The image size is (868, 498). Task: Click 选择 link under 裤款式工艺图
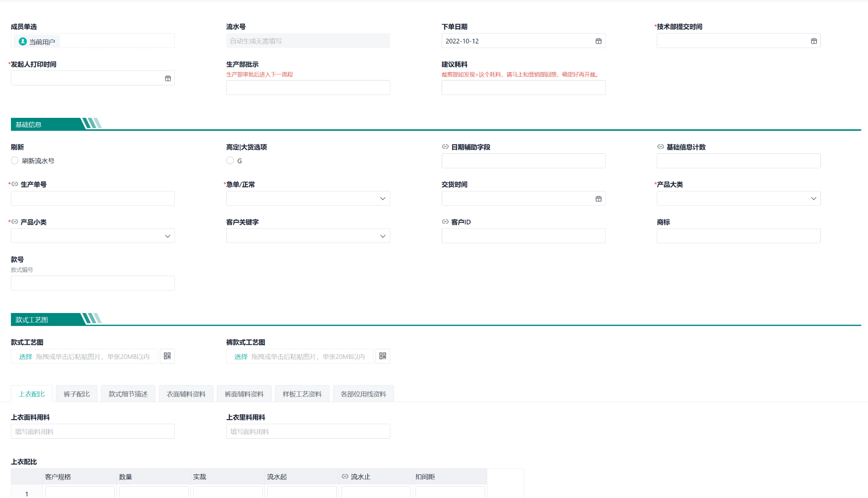pos(241,357)
